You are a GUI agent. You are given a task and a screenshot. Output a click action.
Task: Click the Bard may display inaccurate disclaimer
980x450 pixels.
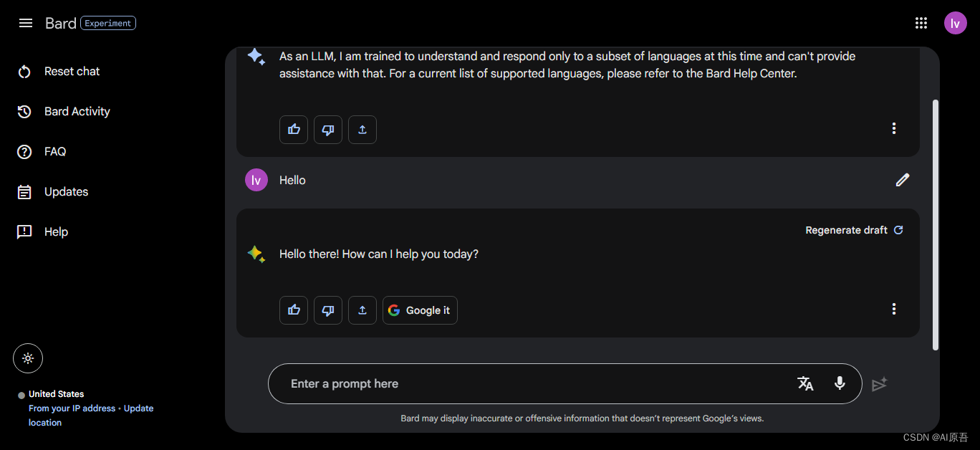coord(582,418)
